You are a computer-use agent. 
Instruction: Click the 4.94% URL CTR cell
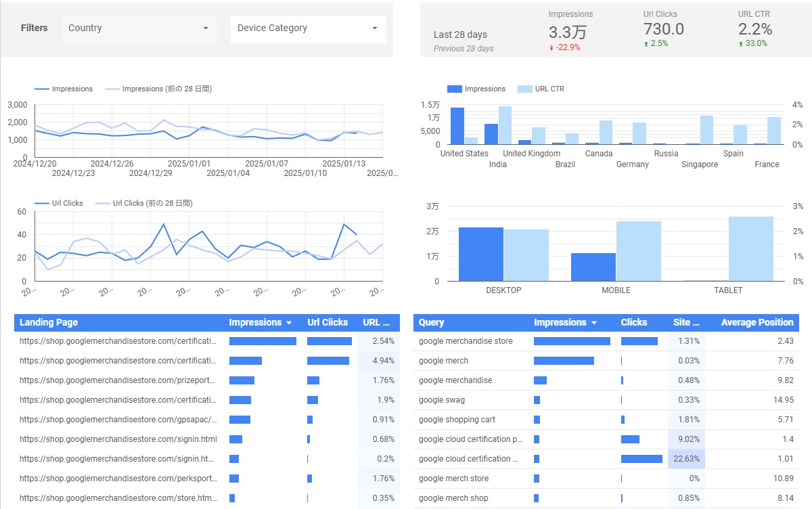coord(378,361)
